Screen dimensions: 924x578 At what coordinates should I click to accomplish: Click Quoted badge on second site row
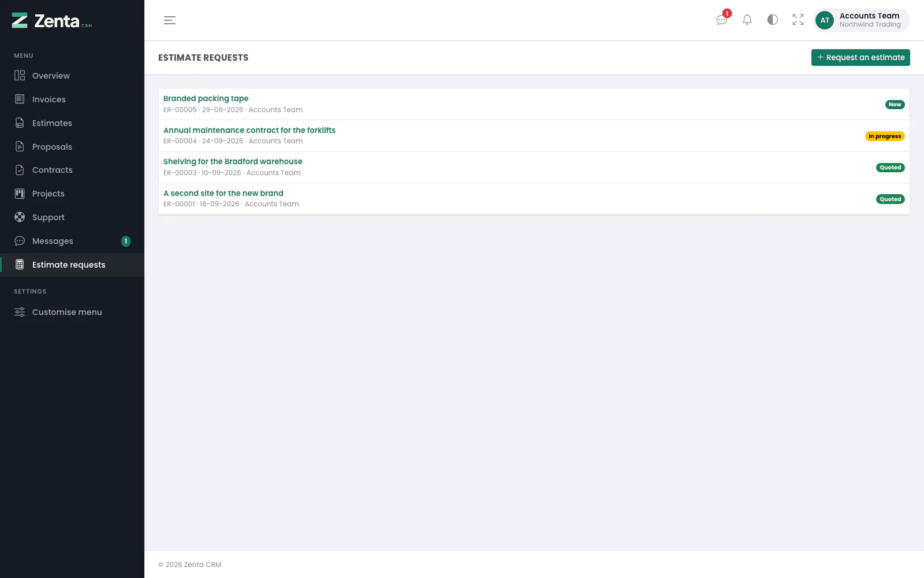coord(891,199)
